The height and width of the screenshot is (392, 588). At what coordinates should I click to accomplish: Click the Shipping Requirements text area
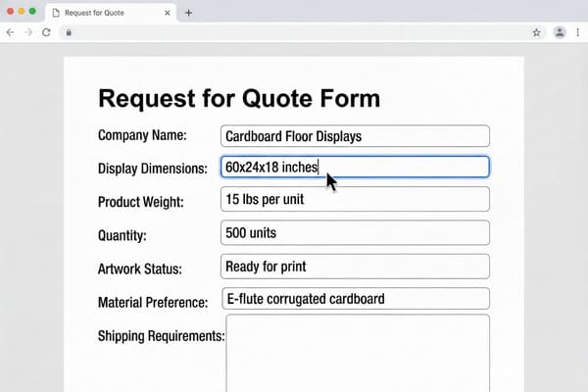(358, 354)
